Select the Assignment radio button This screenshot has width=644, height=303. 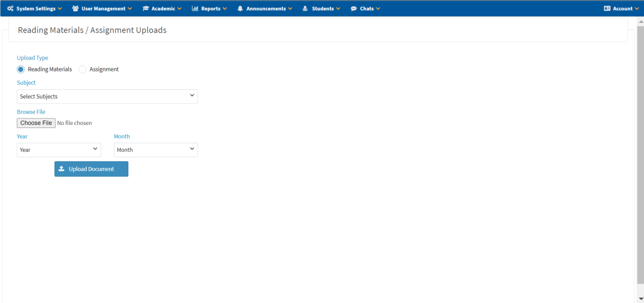83,69
